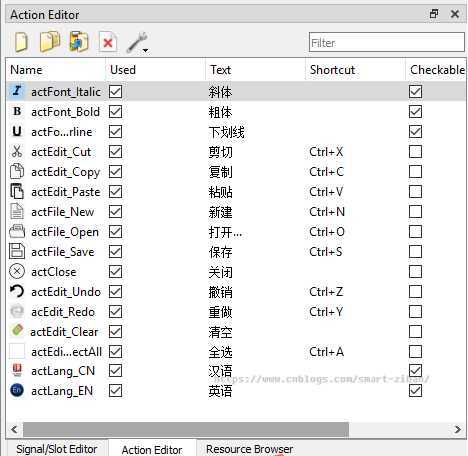The height and width of the screenshot is (456, 468).
Task: Click the right scroll arrow
Action: click(458, 429)
